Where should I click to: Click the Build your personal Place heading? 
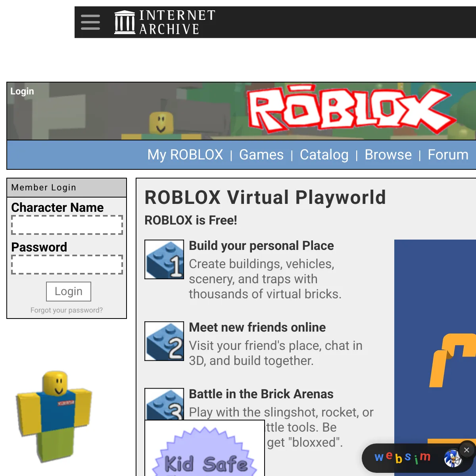[261, 246]
